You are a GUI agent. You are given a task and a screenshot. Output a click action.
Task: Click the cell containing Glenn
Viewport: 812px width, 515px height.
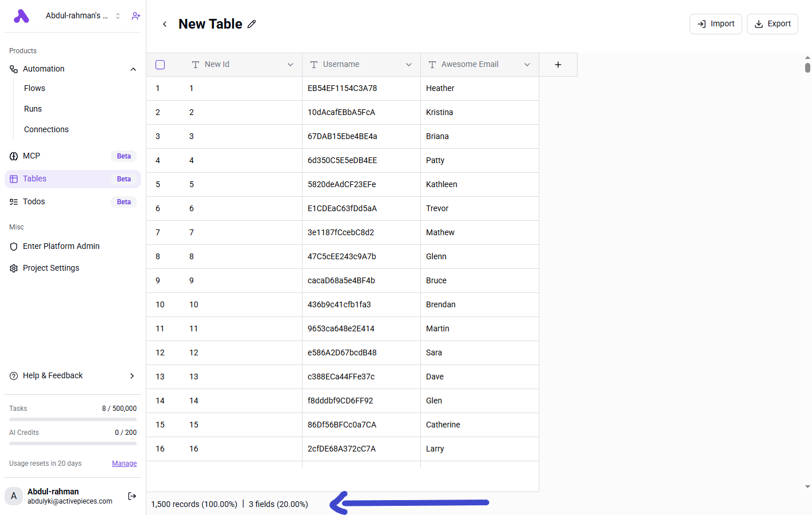coord(480,256)
